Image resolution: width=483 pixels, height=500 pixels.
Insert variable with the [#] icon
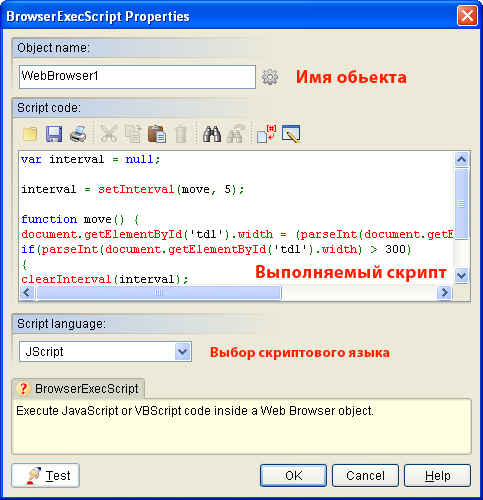(x=267, y=134)
